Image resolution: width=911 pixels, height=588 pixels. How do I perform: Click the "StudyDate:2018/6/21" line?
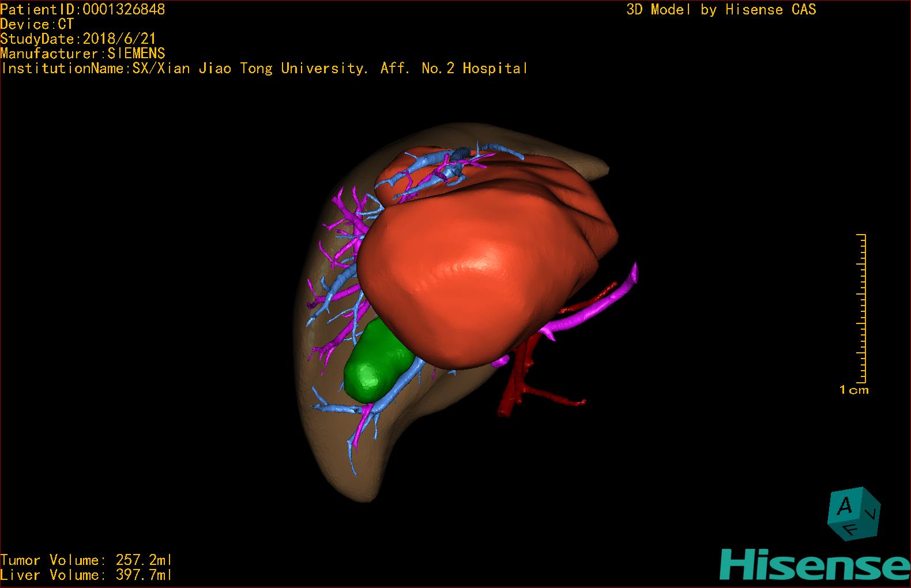(x=78, y=39)
